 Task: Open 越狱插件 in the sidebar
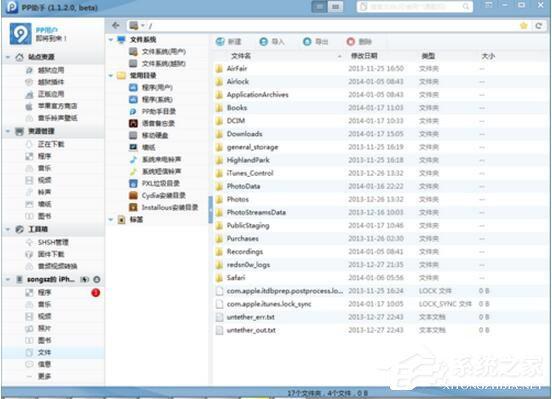point(51,82)
